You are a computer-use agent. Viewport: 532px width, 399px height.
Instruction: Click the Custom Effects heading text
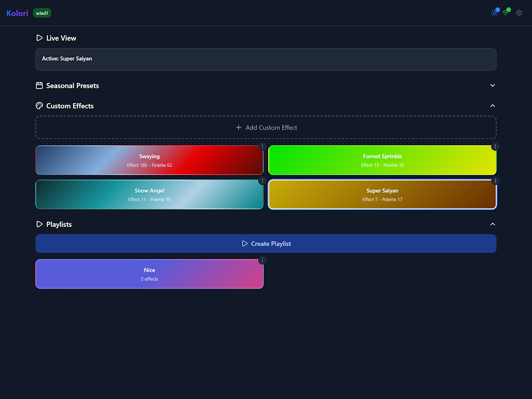click(70, 106)
